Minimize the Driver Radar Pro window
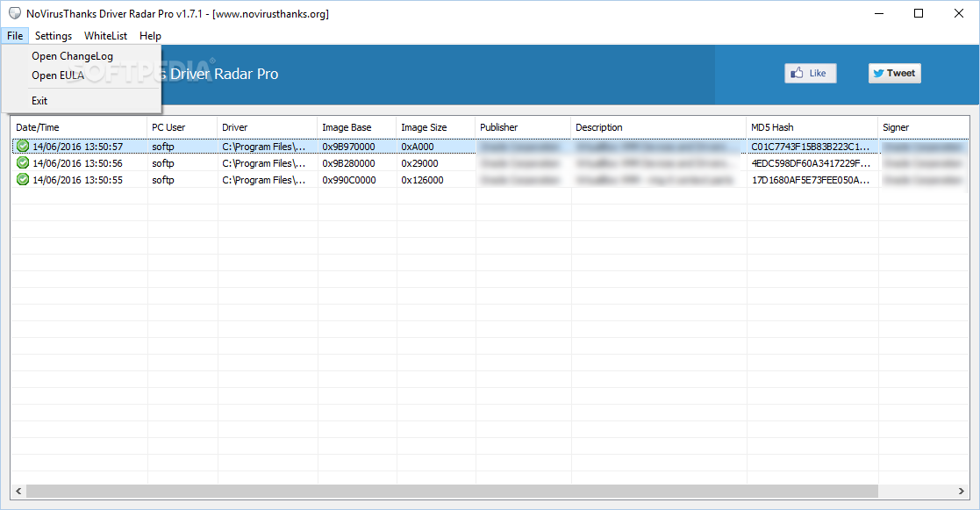 (879, 13)
